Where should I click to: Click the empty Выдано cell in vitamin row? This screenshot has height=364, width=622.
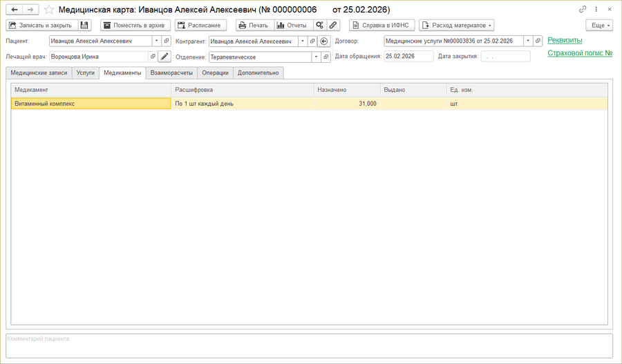coord(413,104)
